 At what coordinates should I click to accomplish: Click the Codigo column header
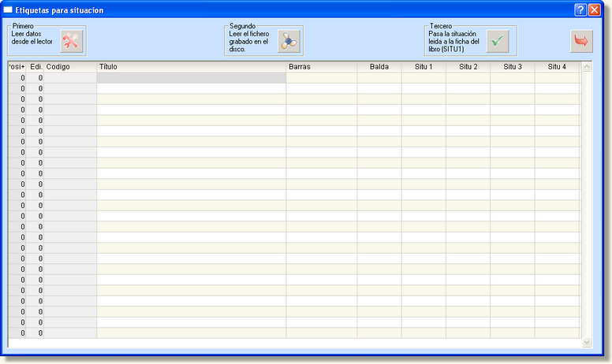point(70,67)
